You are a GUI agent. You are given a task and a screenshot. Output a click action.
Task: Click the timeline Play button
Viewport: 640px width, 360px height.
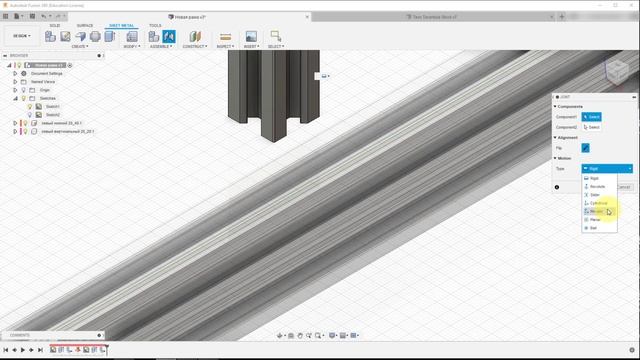[23, 350]
